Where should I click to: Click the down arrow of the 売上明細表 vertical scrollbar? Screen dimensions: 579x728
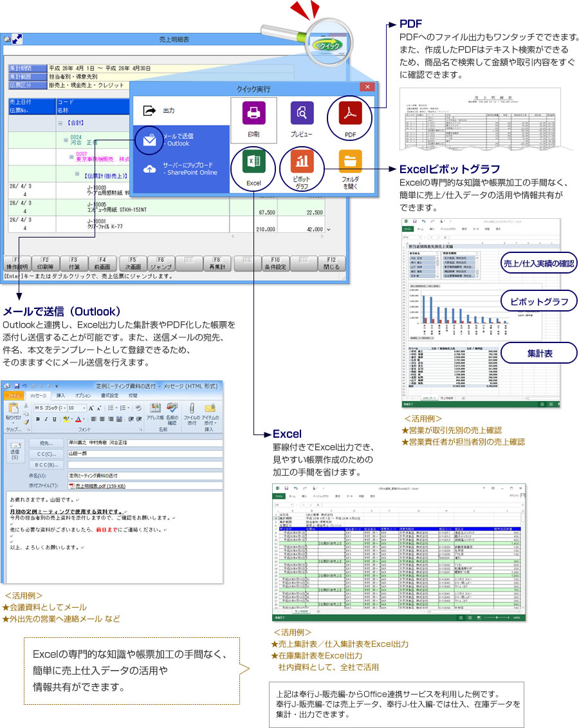pyautogui.click(x=329, y=229)
